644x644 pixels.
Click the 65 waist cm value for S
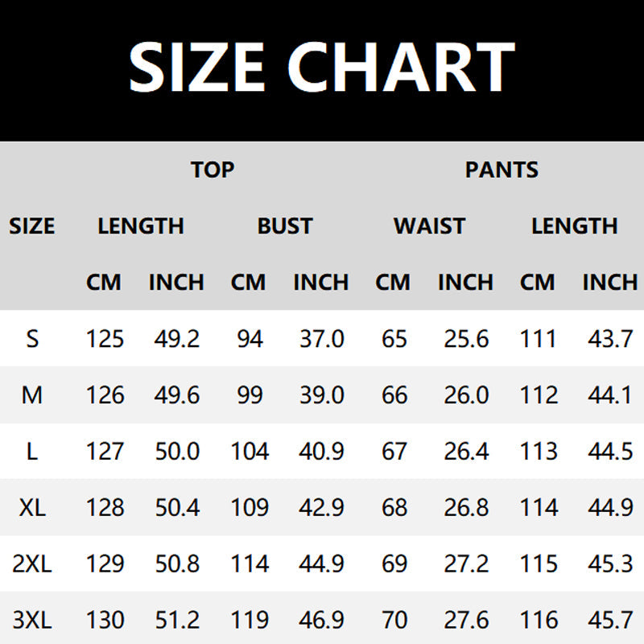pyautogui.click(x=394, y=339)
